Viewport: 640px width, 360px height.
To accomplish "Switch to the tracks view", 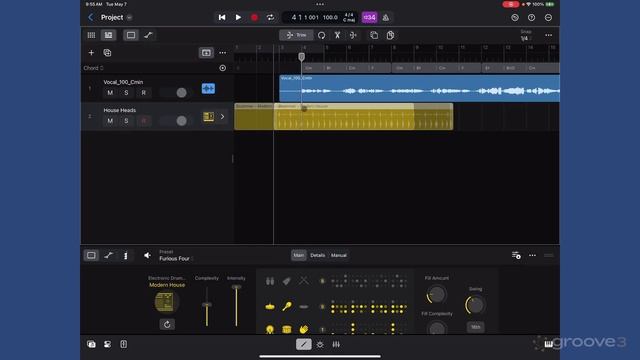I will (x=109, y=35).
